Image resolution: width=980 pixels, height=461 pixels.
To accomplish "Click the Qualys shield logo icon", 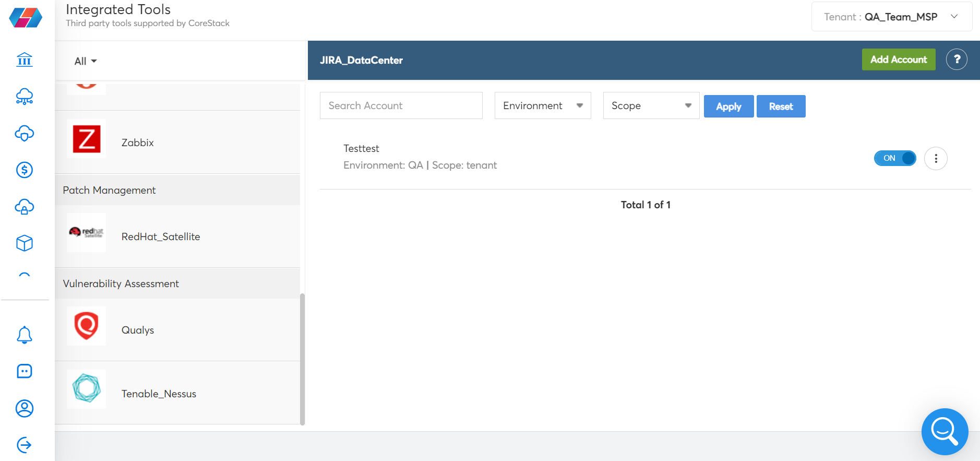I will [x=87, y=326].
